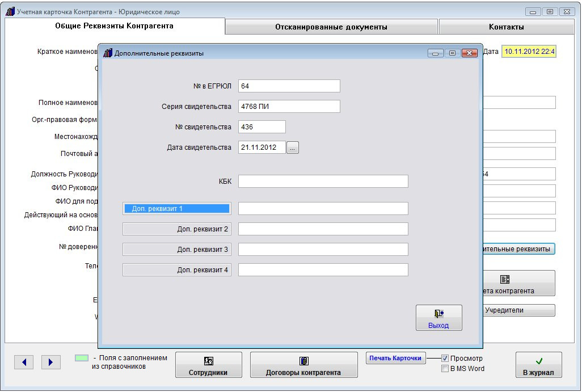
Task: Enable the В MS Word checkbox
Action: click(445, 369)
